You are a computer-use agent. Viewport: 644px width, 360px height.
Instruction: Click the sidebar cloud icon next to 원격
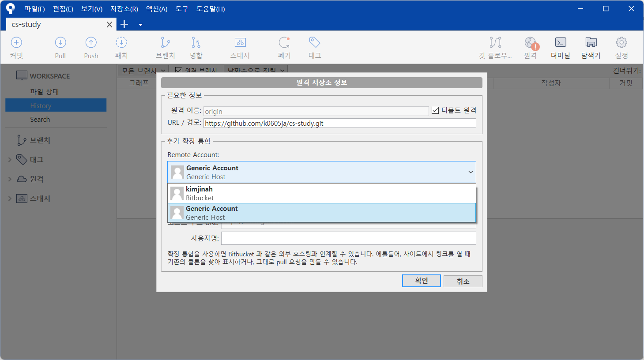pos(22,179)
